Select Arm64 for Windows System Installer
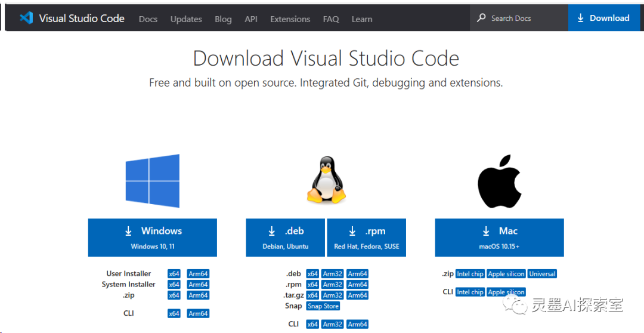This screenshot has width=644, height=333. coord(198,285)
